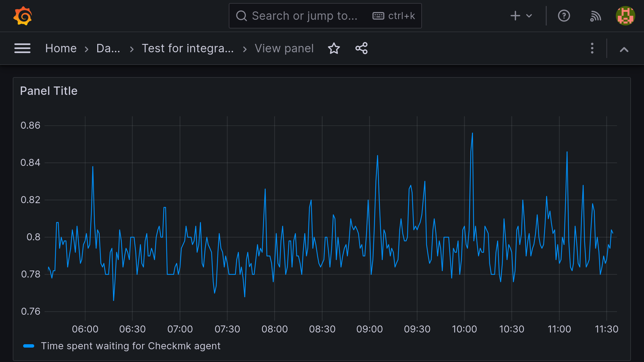Click the 0.86 y-axis label
The height and width of the screenshot is (362, 644).
30,125
